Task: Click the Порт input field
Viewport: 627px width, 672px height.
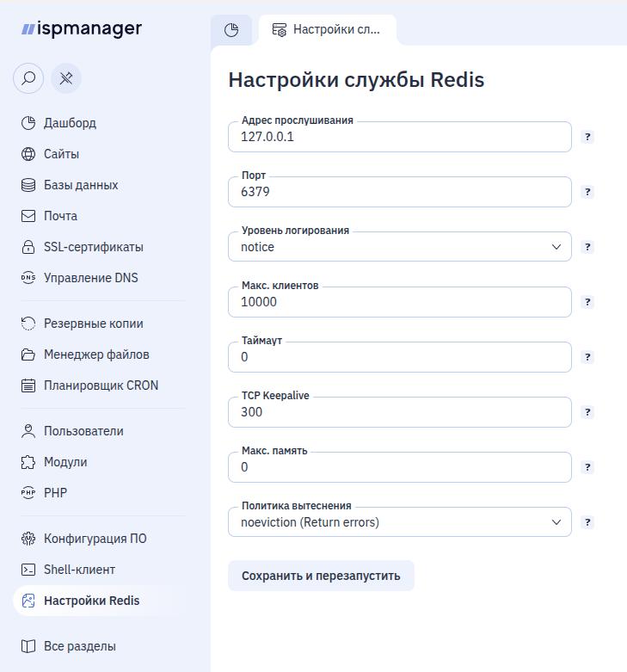Action: [400, 192]
